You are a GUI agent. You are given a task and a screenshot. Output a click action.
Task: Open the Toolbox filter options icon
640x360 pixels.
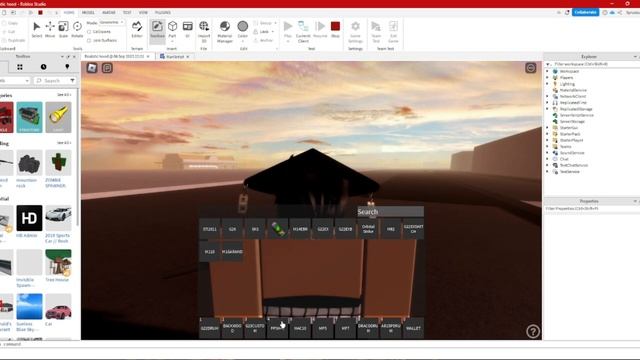tap(72, 81)
